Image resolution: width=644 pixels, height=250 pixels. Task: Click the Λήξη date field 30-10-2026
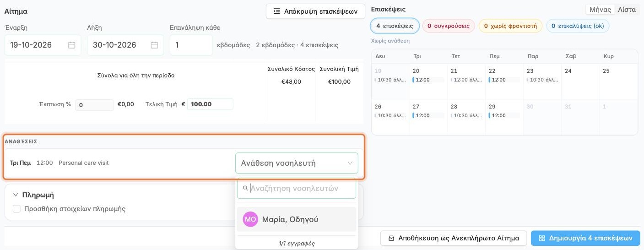(125, 45)
